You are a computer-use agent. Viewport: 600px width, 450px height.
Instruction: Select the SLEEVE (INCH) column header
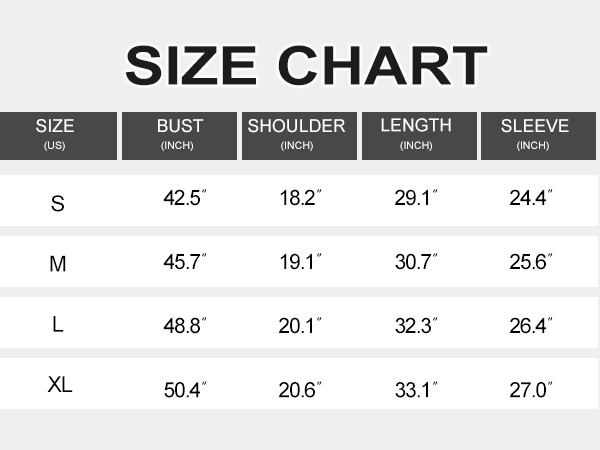point(538,136)
